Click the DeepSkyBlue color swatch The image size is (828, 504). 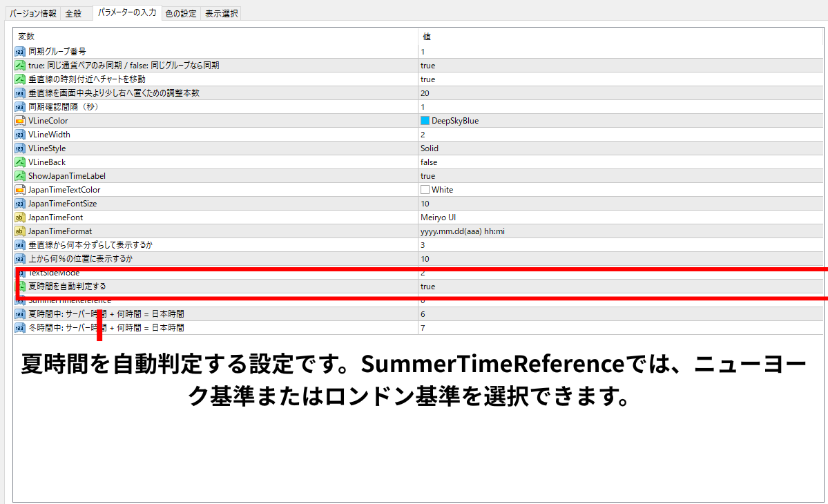[x=425, y=121]
